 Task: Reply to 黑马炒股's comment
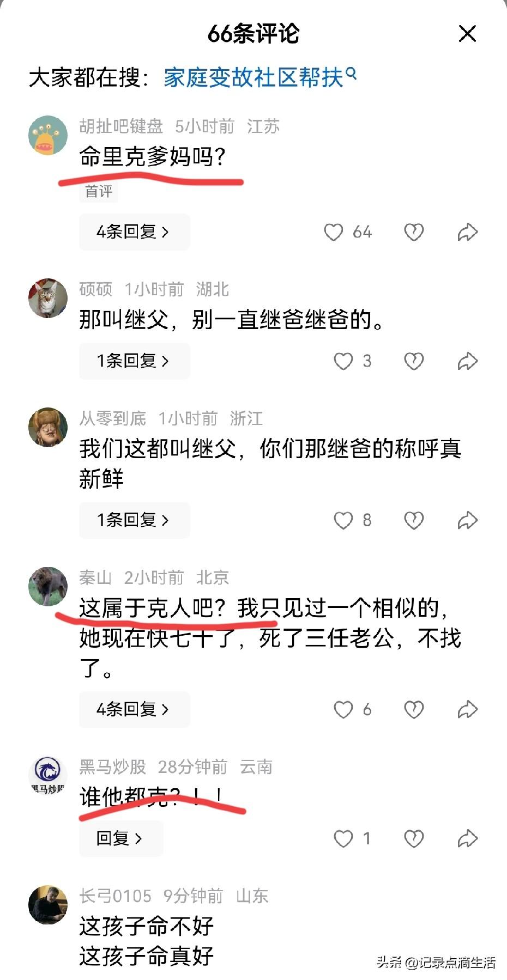tap(121, 838)
